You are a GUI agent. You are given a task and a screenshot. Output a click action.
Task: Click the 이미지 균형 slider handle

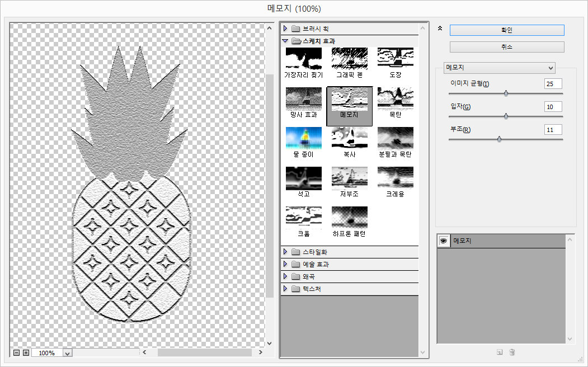(506, 93)
